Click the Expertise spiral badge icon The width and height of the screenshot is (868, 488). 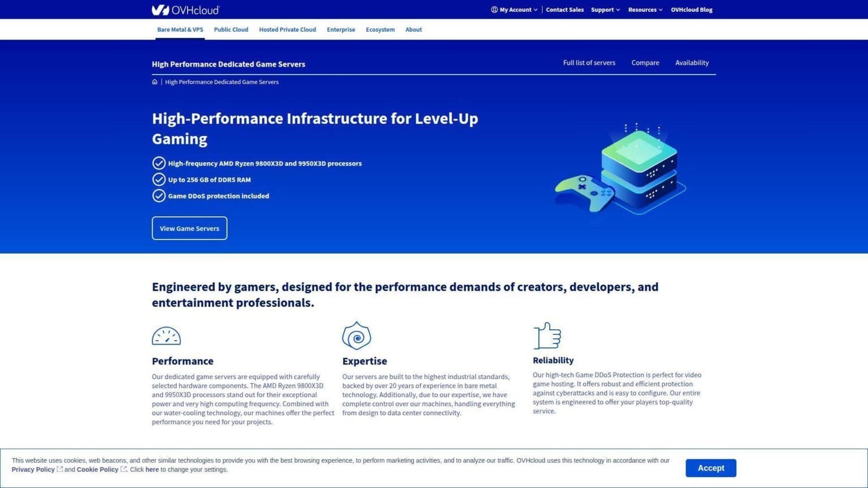point(357,336)
